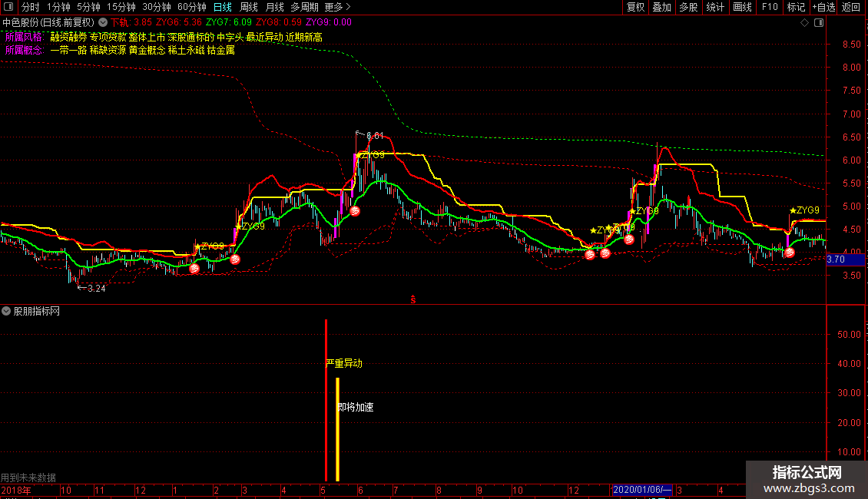
Task: Click the 稀土永磁 concept tag
Action: tap(186, 51)
